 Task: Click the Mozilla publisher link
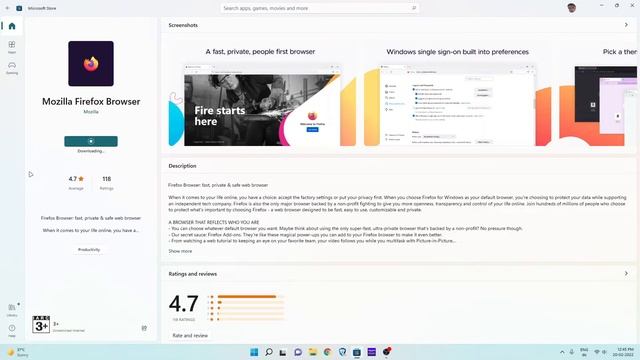coord(91,112)
